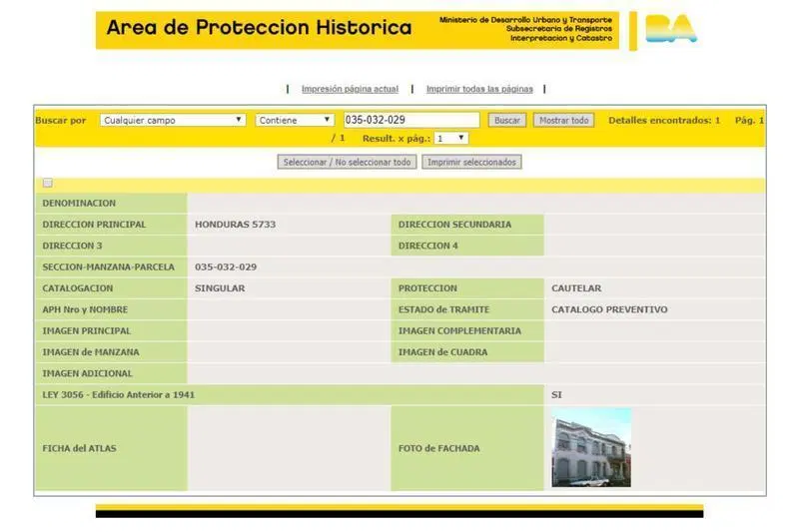Click the 'DIRECCION 4' label
799x532 pixels.
[428, 246]
